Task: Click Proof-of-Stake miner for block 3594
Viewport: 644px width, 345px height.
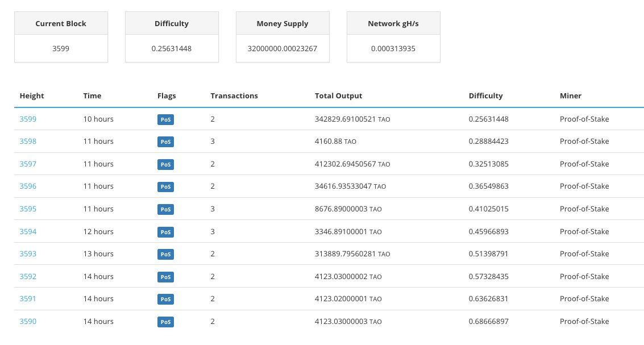Action: coord(584,232)
